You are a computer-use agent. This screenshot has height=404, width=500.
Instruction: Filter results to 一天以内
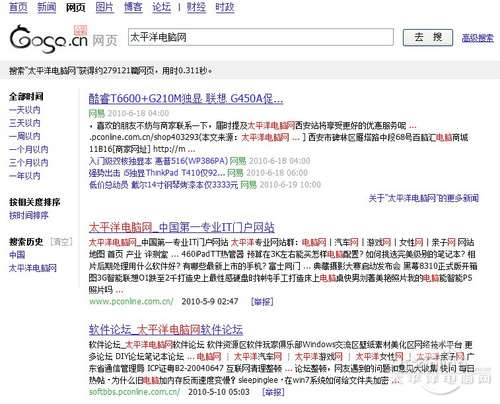25,110
